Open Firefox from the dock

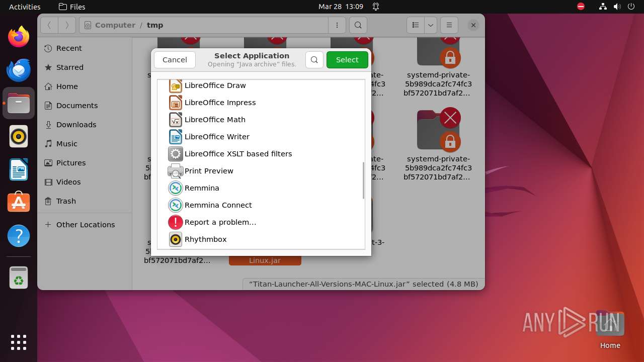(19, 37)
